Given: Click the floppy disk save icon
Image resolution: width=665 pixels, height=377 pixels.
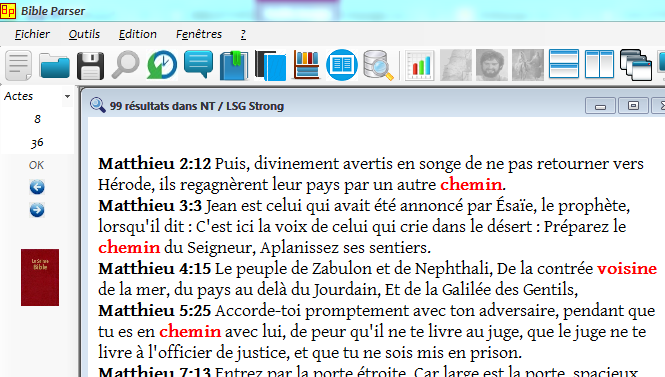Looking at the screenshot, I should click(x=90, y=66).
